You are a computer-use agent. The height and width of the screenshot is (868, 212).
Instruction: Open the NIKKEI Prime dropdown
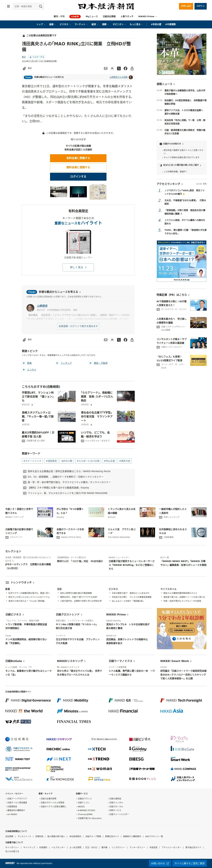pyautogui.click(x=148, y=16)
